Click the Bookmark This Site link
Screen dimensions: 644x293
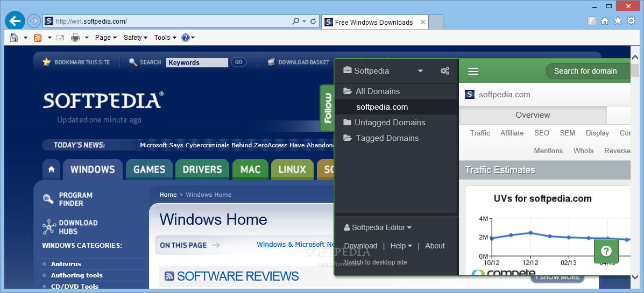[x=76, y=62]
